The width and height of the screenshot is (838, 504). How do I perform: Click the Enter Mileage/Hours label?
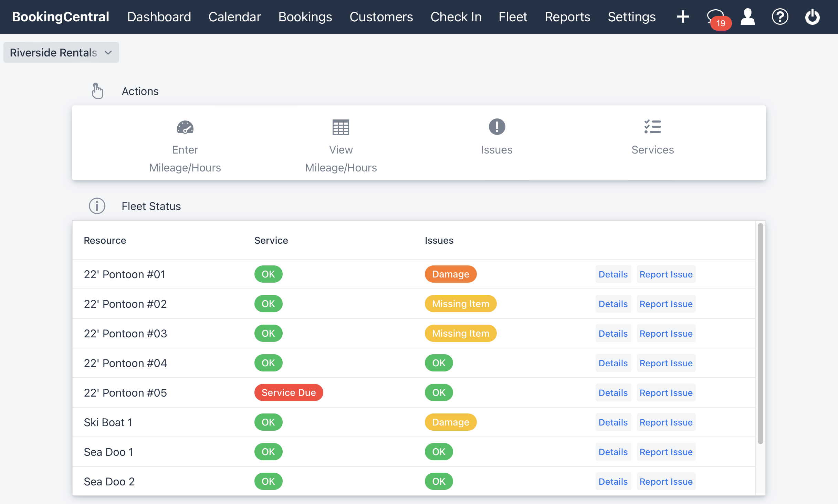point(185,159)
